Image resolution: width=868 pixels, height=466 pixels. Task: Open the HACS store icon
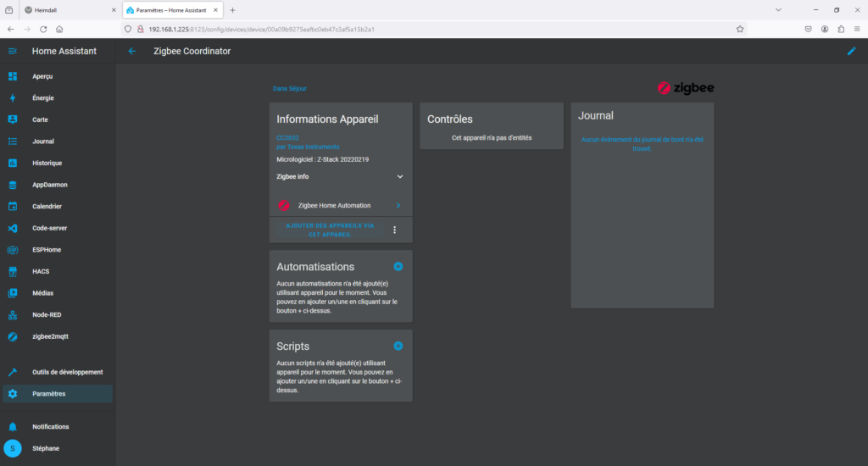point(12,271)
